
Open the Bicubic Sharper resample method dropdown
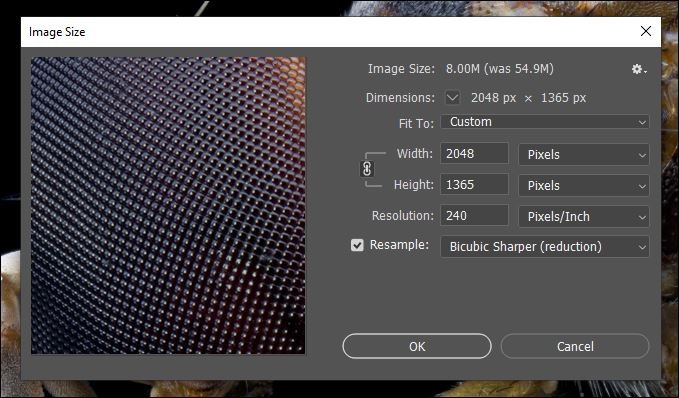(544, 247)
